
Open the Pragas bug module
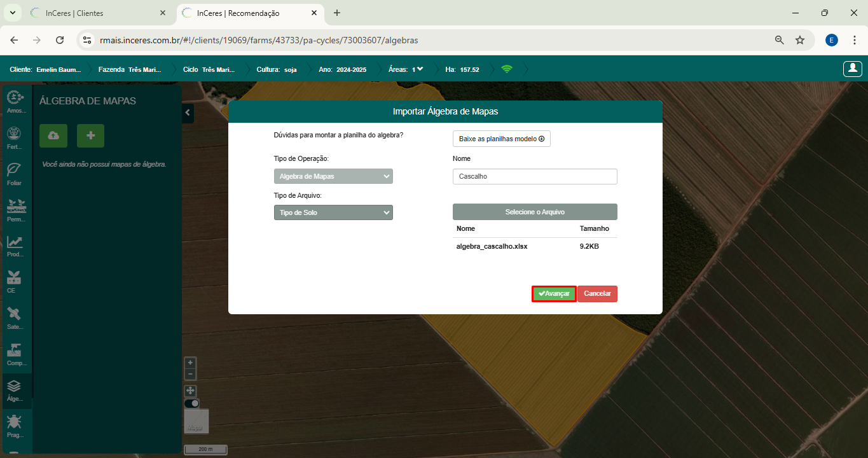tap(15, 427)
